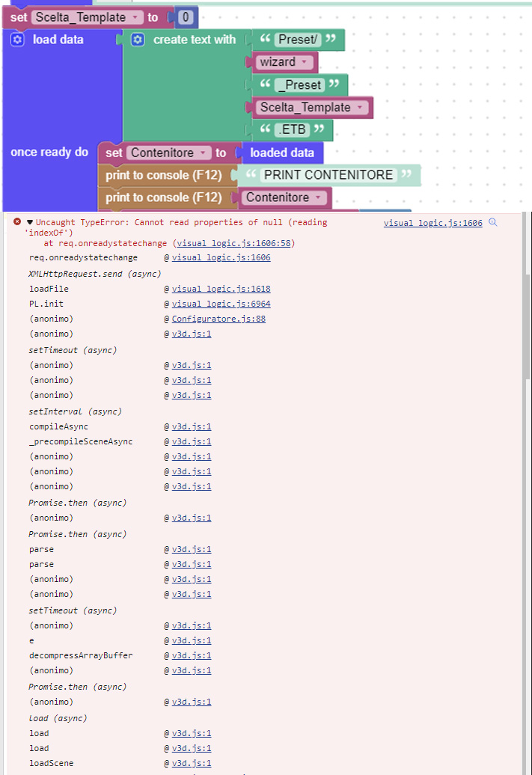532x775 pixels.
Task: Open the wizard variable dropdown
Action: 304,62
